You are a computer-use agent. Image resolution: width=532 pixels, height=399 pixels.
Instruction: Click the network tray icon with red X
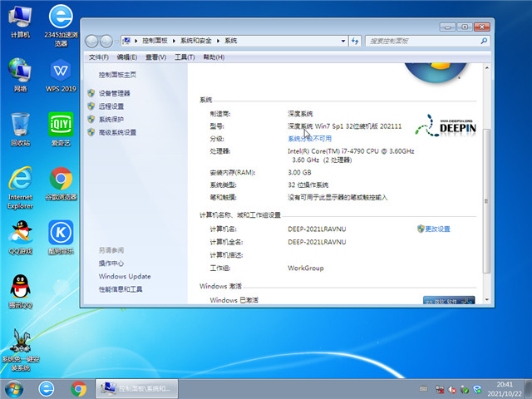click(440, 389)
